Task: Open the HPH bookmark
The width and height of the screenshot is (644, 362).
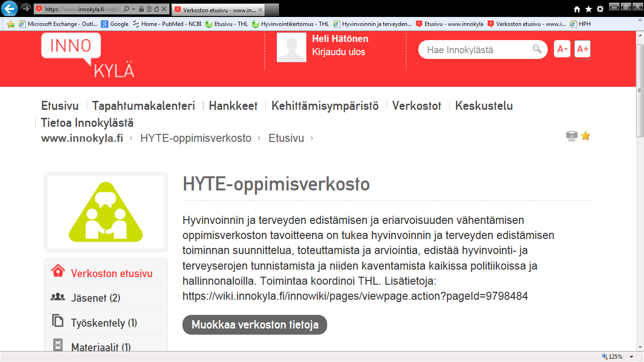Action: (580, 24)
